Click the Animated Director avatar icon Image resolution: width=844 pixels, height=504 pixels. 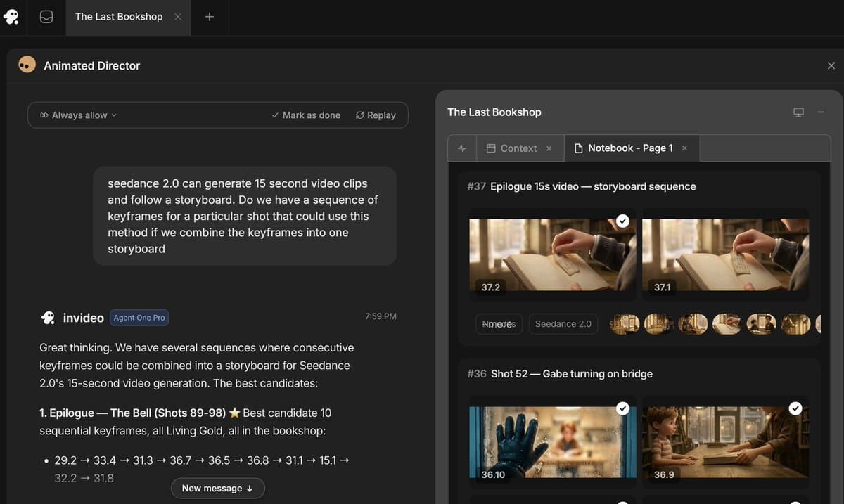click(x=27, y=65)
